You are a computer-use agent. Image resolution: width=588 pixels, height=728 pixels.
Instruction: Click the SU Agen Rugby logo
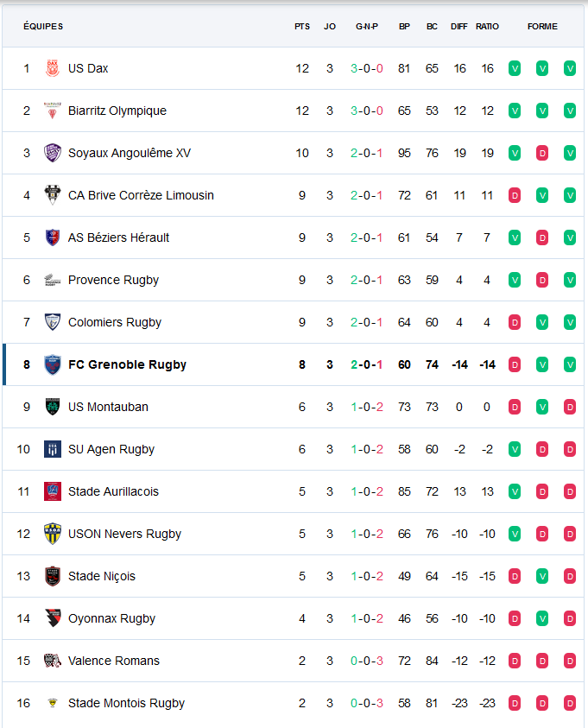click(53, 449)
